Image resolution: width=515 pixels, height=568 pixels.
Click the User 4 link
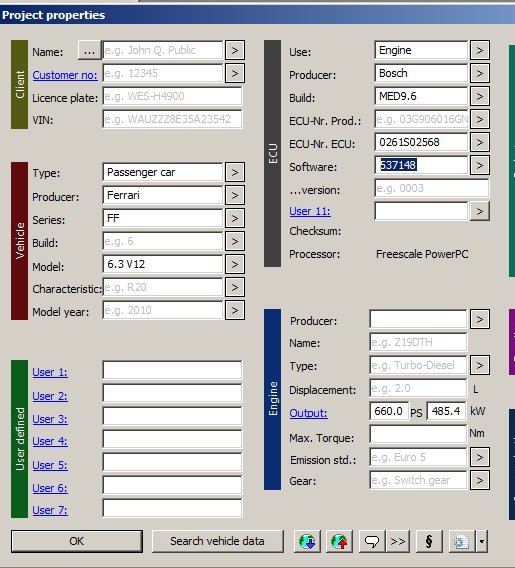50,441
